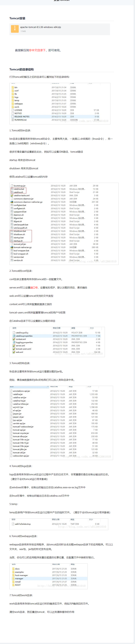Click the catalina.jar file icon in lib listing
135x644 pixels.
(x=11, y=394)
